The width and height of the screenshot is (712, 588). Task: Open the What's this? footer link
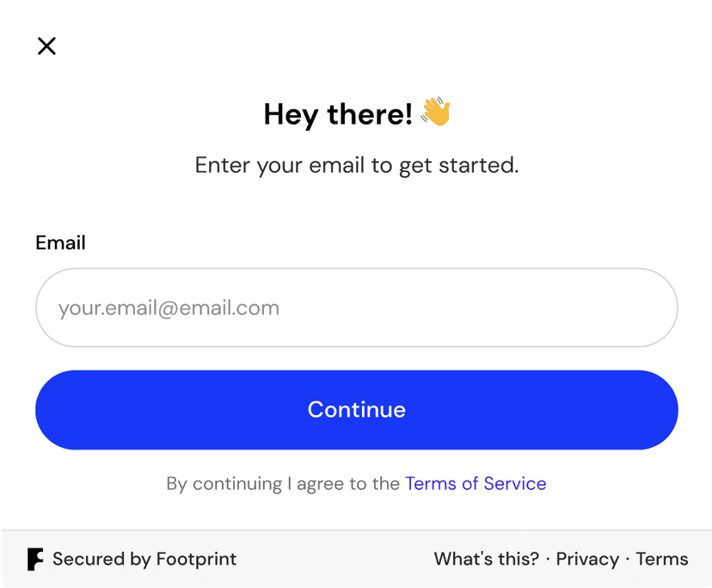[x=487, y=559]
